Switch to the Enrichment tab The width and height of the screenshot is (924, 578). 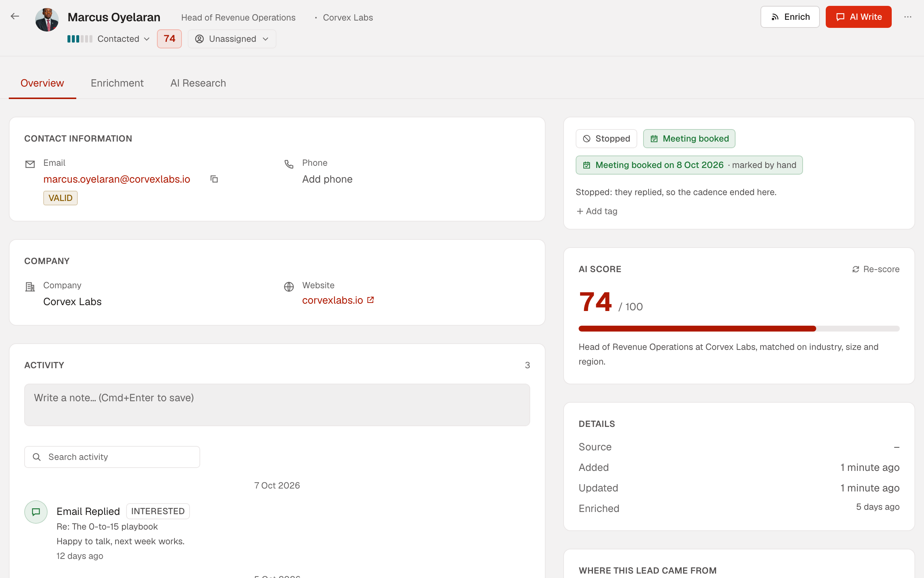(x=117, y=83)
